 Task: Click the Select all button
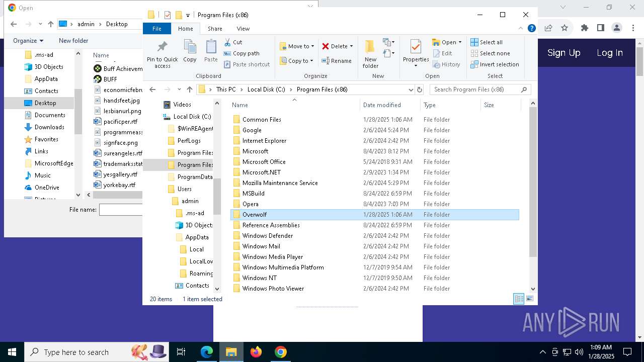coord(487,42)
